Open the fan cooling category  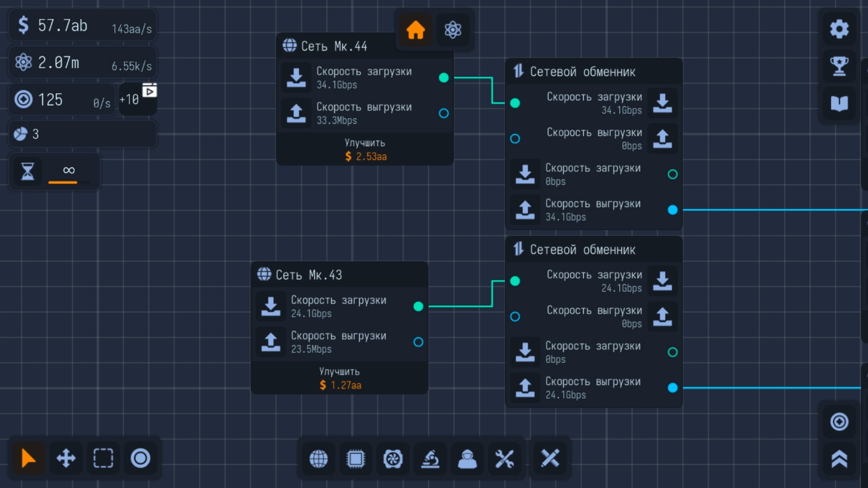[x=393, y=459]
